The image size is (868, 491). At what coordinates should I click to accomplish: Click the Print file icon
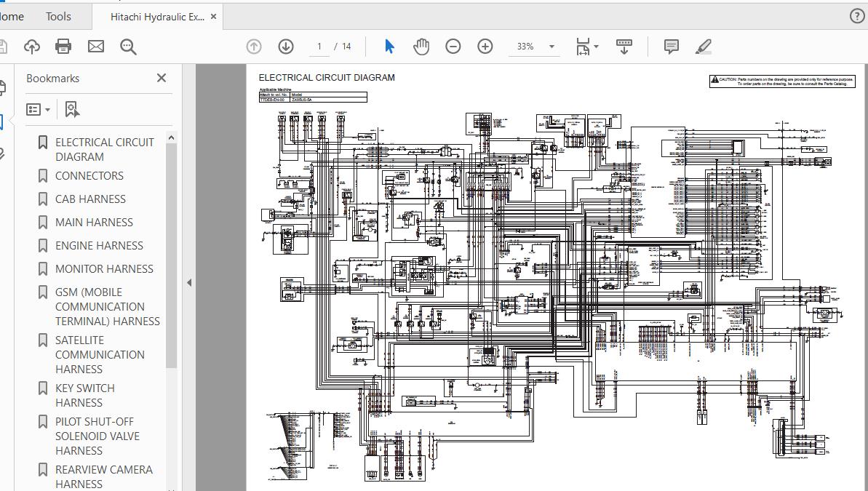(63, 47)
